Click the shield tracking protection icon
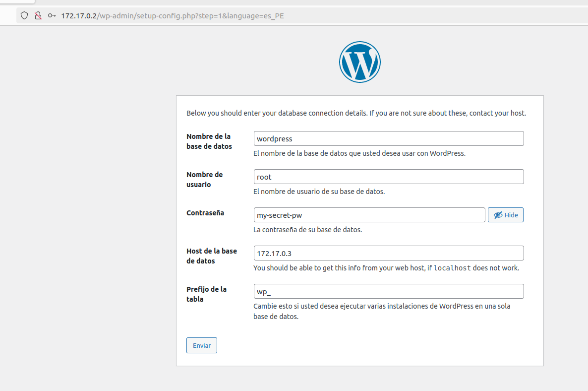 24,16
